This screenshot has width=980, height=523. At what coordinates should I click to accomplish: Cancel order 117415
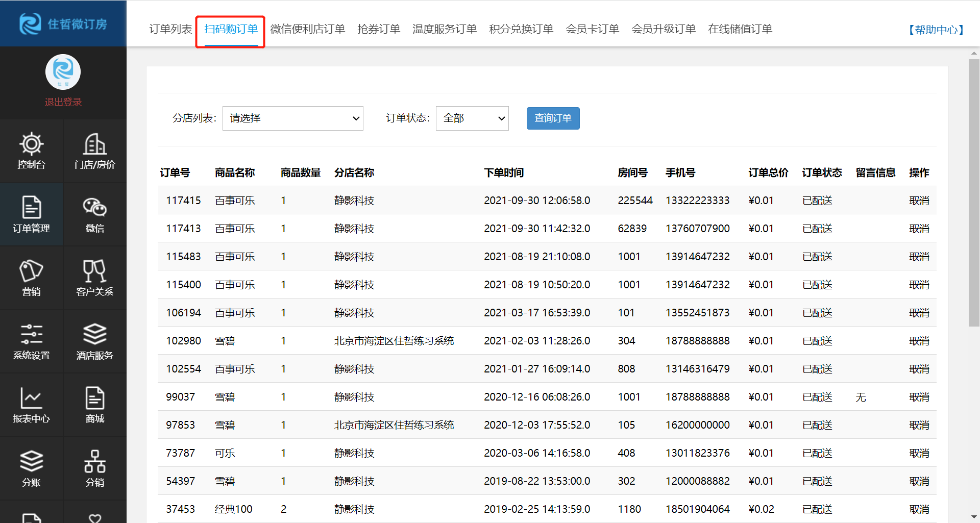coord(919,201)
